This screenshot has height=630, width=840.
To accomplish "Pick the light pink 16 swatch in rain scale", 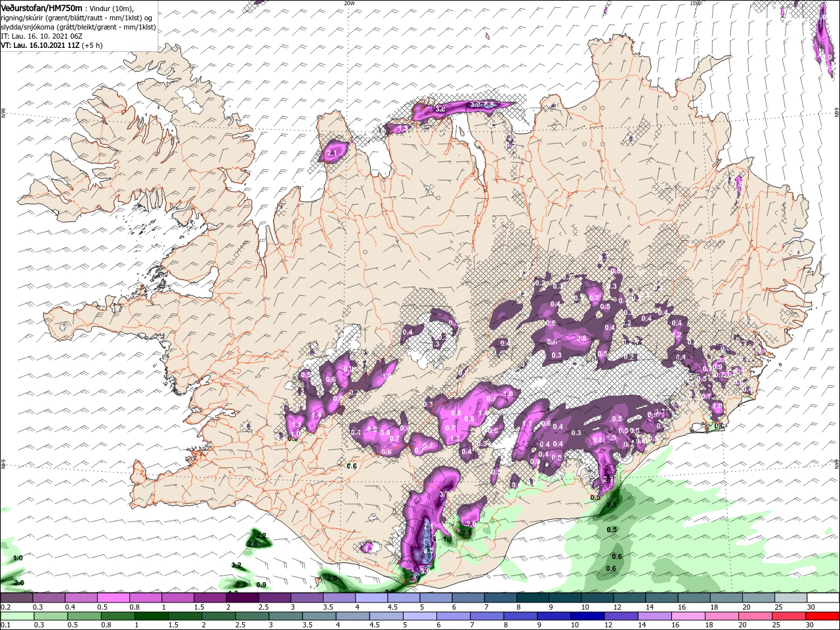I will (x=687, y=616).
